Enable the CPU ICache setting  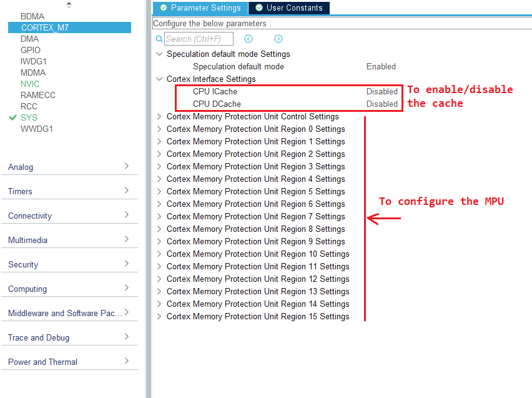click(382, 91)
